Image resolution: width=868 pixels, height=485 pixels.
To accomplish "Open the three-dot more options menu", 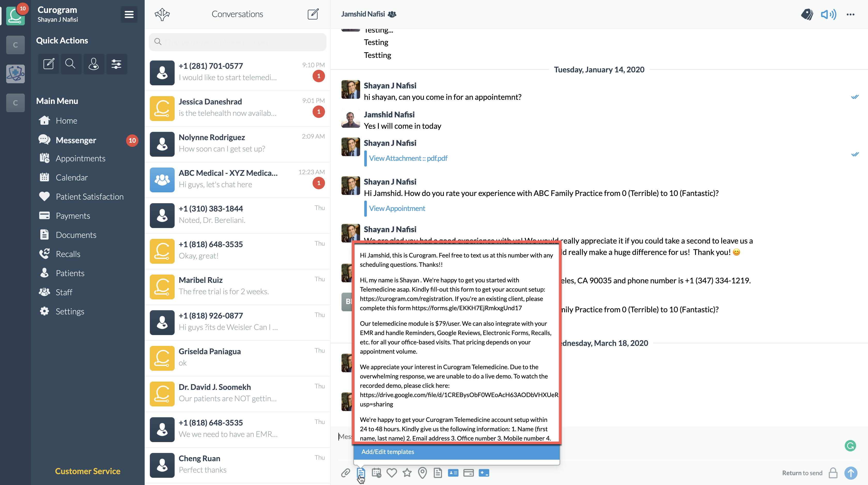I will click(x=850, y=14).
